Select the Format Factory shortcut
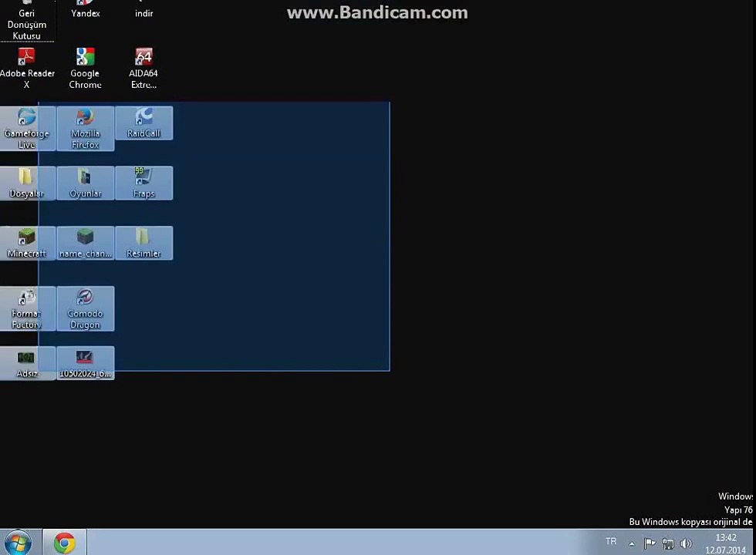The width and height of the screenshot is (756, 555). click(26, 308)
